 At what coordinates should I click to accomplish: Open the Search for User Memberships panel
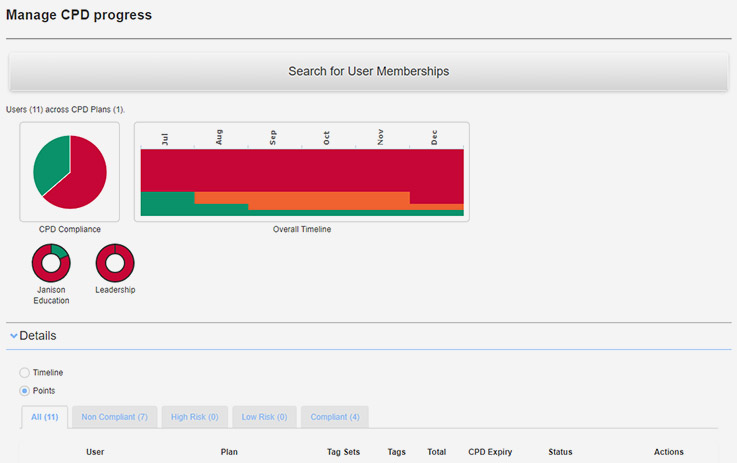(368, 71)
